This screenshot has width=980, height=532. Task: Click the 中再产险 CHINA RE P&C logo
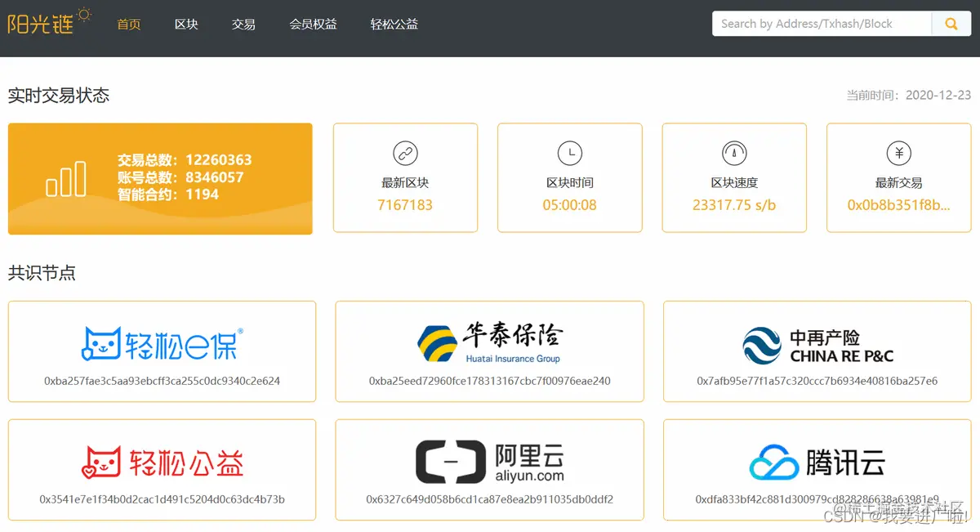click(817, 346)
